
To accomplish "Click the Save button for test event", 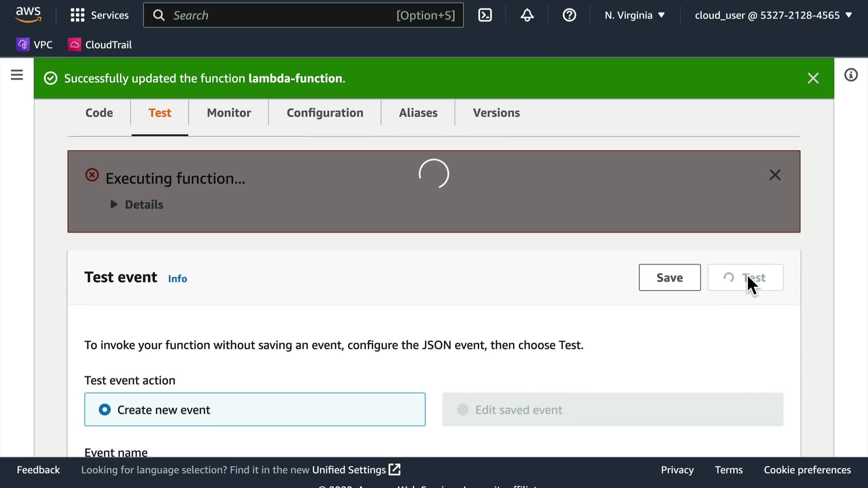I will 669,277.
